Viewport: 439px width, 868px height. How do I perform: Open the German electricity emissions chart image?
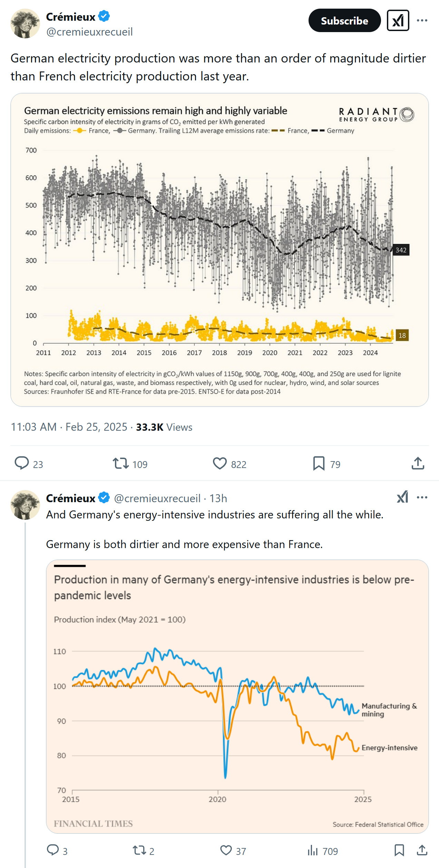pos(219,250)
